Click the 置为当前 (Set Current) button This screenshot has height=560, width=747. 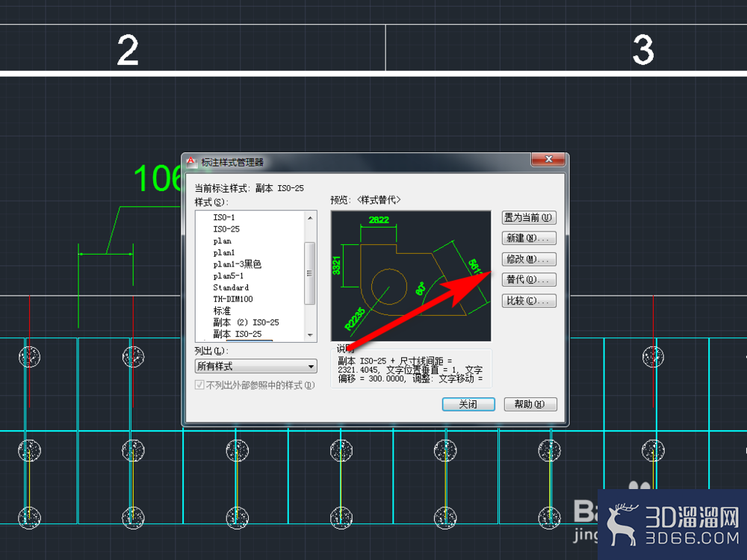click(529, 217)
